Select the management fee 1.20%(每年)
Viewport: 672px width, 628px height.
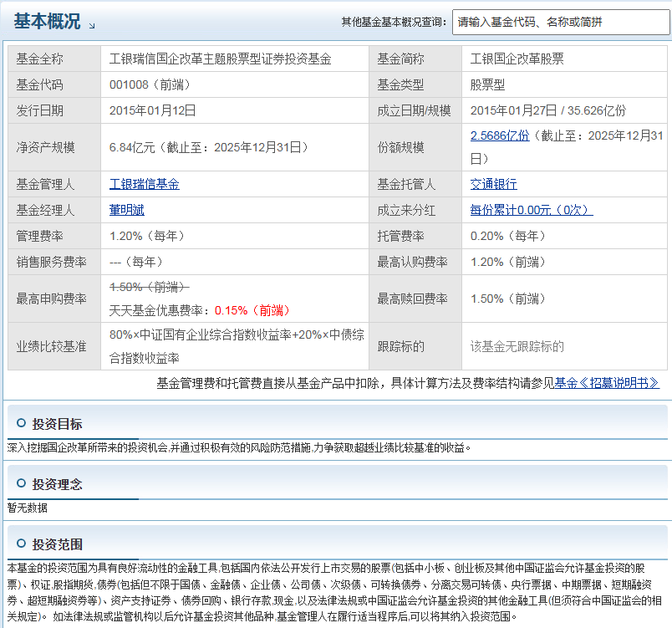coord(147,236)
